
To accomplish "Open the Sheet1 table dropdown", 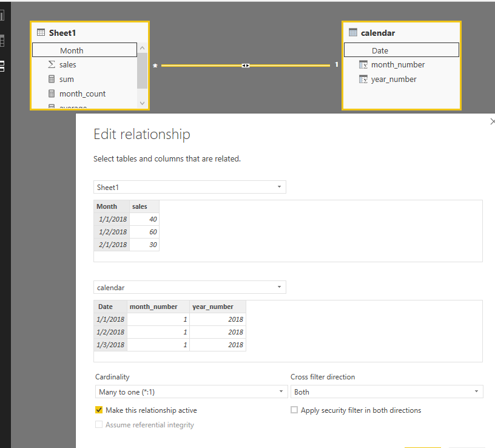I will [x=190, y=187].
